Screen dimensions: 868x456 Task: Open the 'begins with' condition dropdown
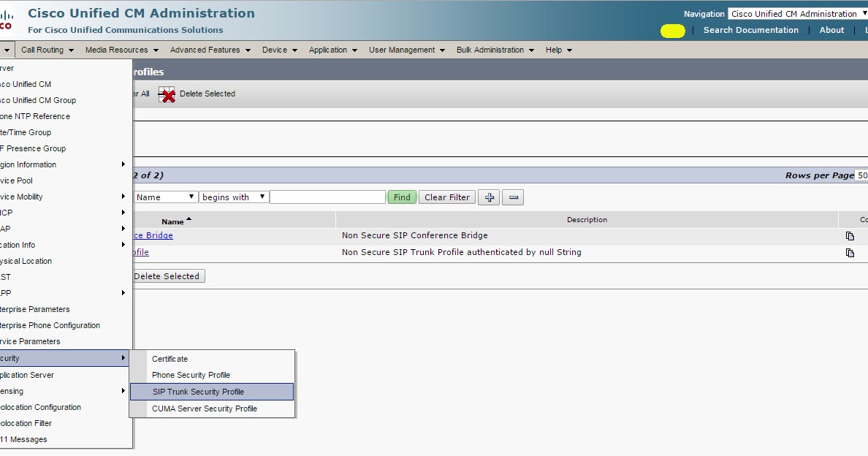(234, 197)
